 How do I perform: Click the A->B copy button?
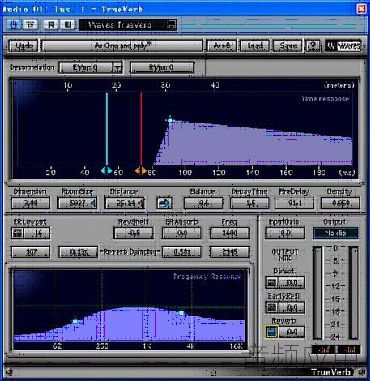pyautogui.click(x=222, y=46)
